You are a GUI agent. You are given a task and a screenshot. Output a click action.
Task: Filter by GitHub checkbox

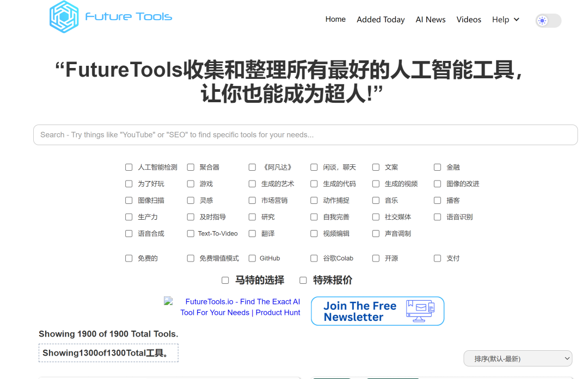252,258
